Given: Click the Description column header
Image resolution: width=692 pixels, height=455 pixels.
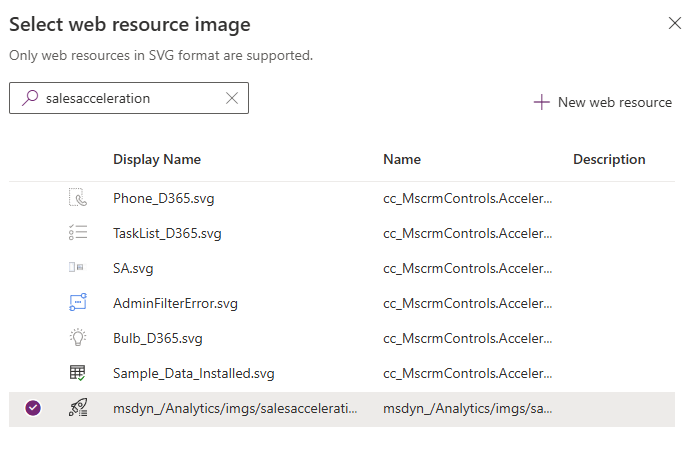Looking at the screenshot, I should [x=609, y=159].
